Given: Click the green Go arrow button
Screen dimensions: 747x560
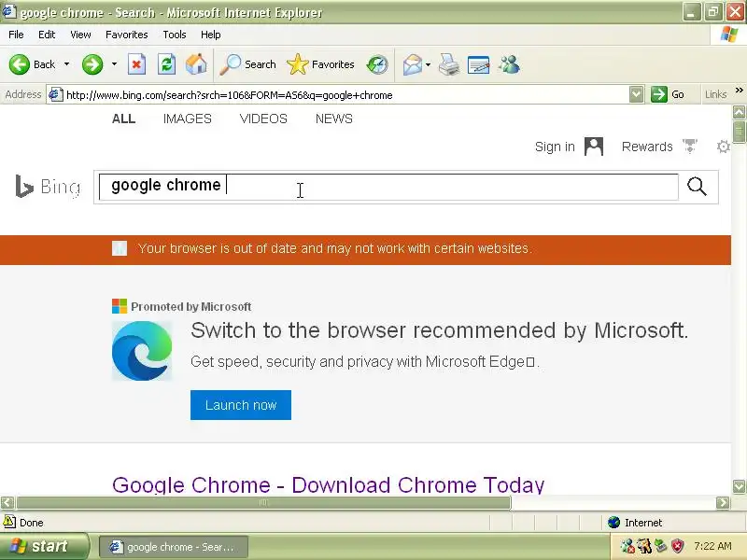Looking at the screenshot, I should tap(659, 94).
